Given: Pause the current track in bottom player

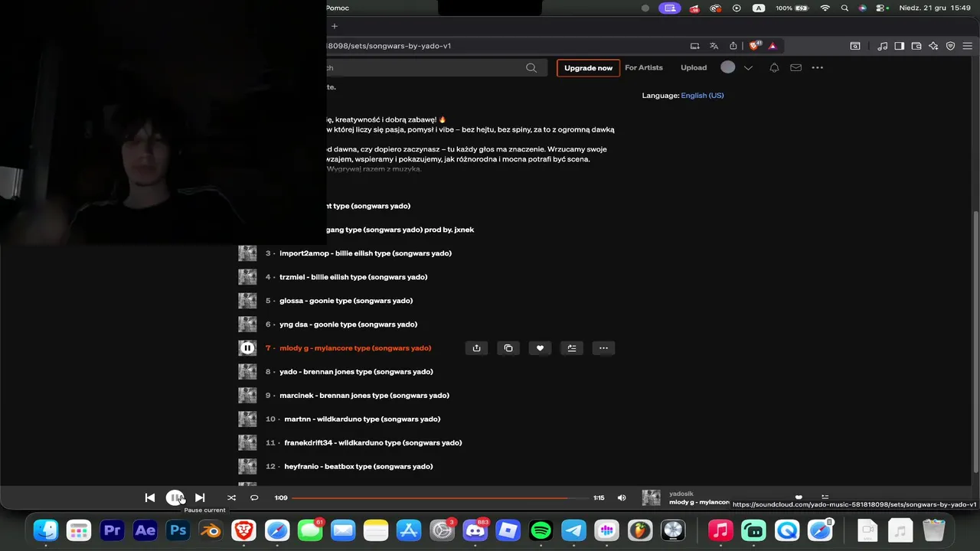Looking at the screenshot, I should tap(175, 497).
